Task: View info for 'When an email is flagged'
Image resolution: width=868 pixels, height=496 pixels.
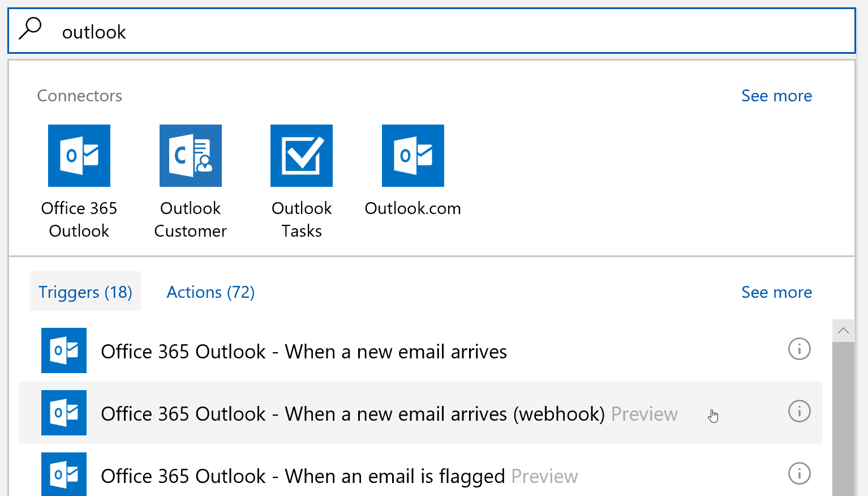Action: pos(799,474)
